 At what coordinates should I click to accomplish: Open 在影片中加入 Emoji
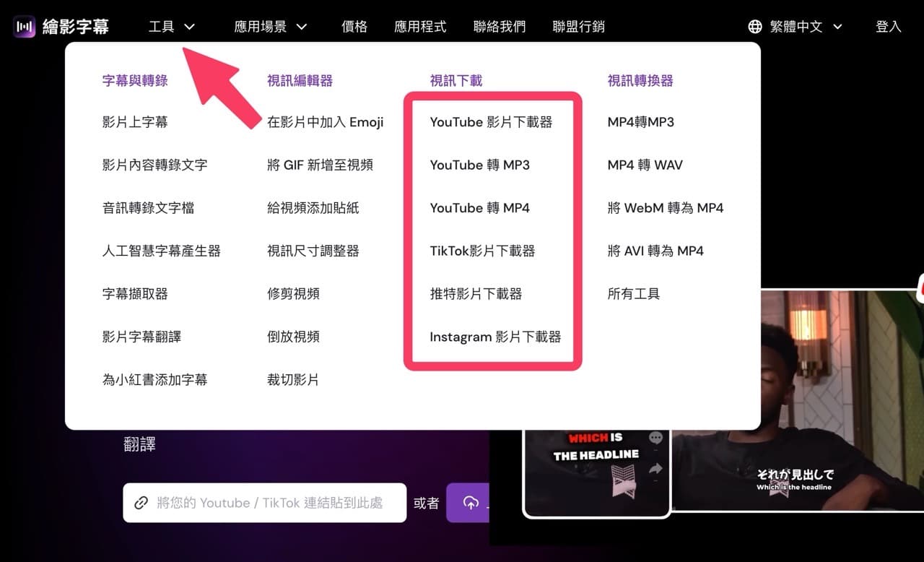click(x=326, y=122)
